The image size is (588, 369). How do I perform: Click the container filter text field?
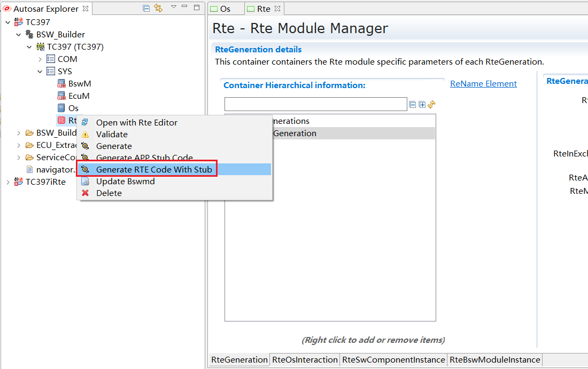315,104
